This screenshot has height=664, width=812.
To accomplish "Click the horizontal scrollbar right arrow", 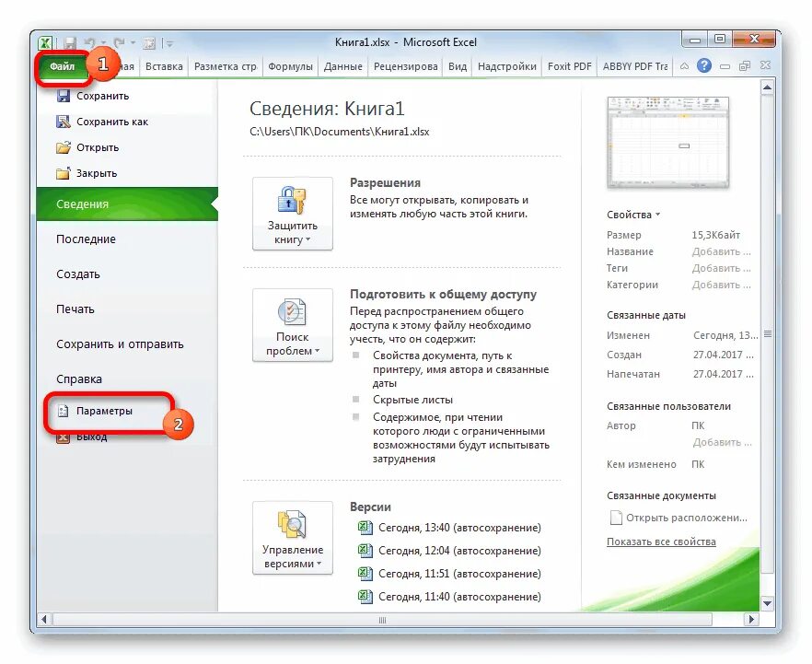I will coord(750,620).
